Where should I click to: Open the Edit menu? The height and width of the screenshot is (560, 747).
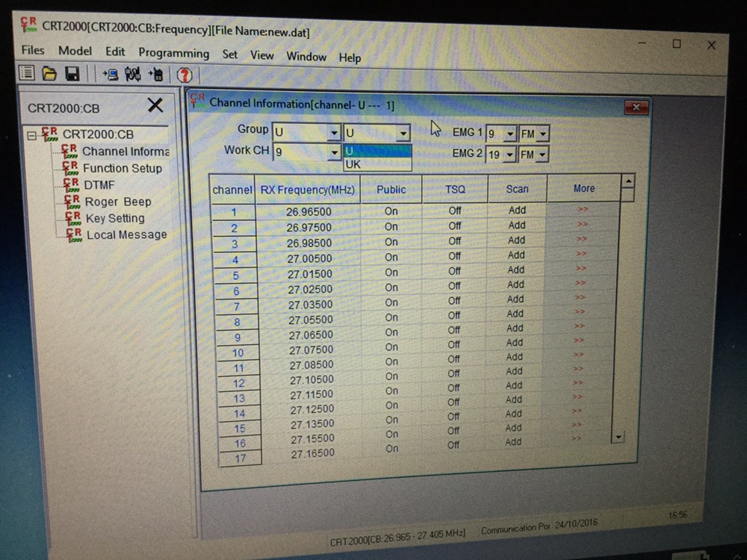point(115,52)
